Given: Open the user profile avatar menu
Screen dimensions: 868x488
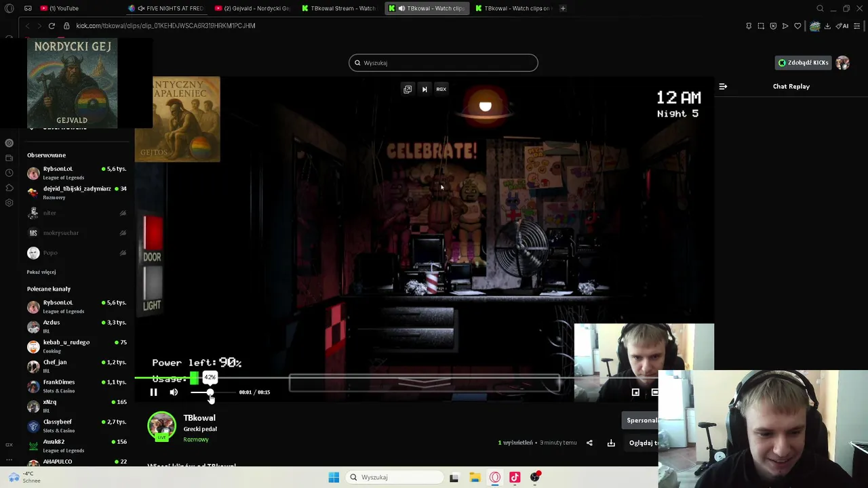Looking at the screenshot, I should pyautogui.click(x=842, y=63).
